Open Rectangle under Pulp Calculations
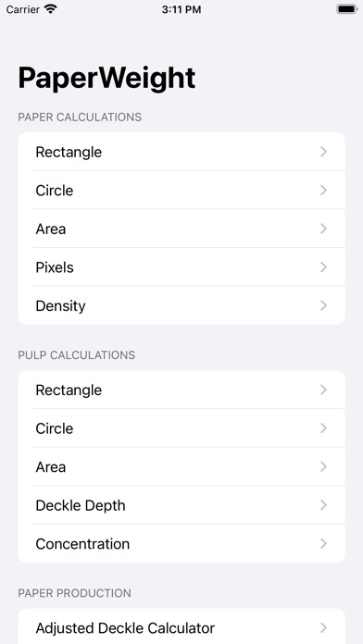This screenshot has width=363, height=644. pyautogui.click(x=181, y=390)
